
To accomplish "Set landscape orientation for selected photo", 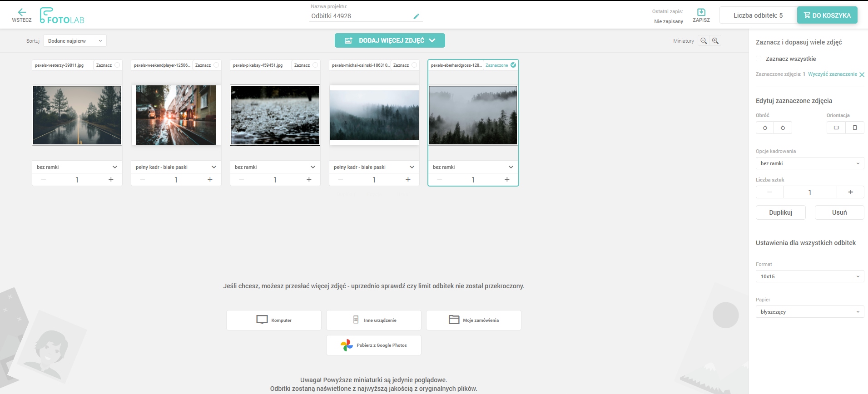I will 836,128.
